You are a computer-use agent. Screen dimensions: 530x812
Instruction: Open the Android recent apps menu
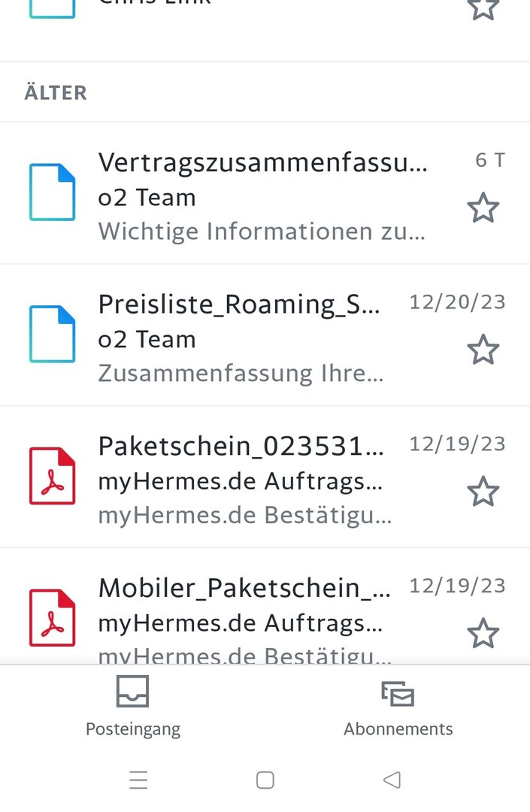point(138,780)
